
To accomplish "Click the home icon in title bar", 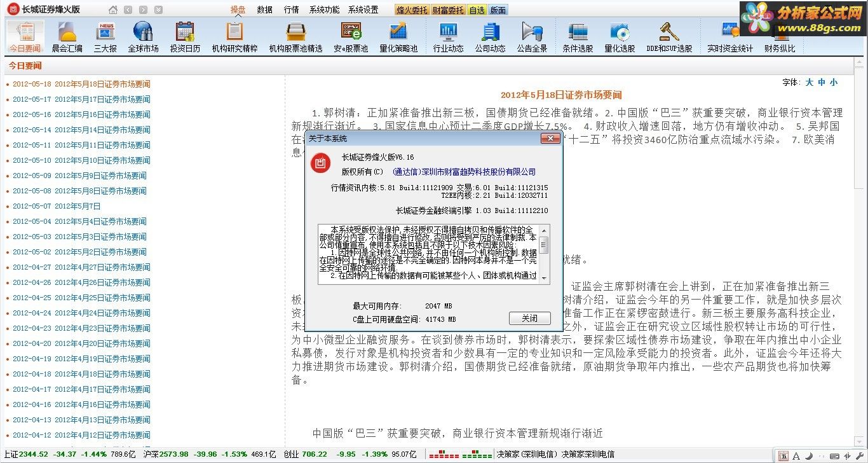I will 113,10.
